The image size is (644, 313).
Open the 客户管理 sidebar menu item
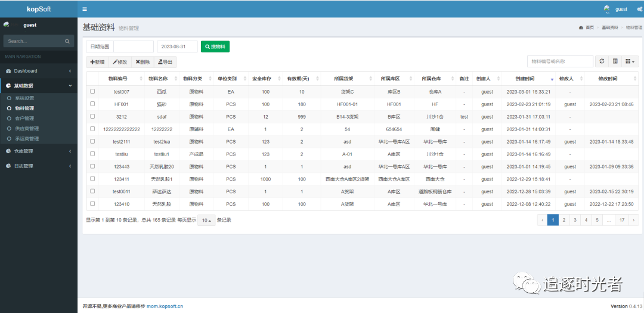tap(24, 118)
